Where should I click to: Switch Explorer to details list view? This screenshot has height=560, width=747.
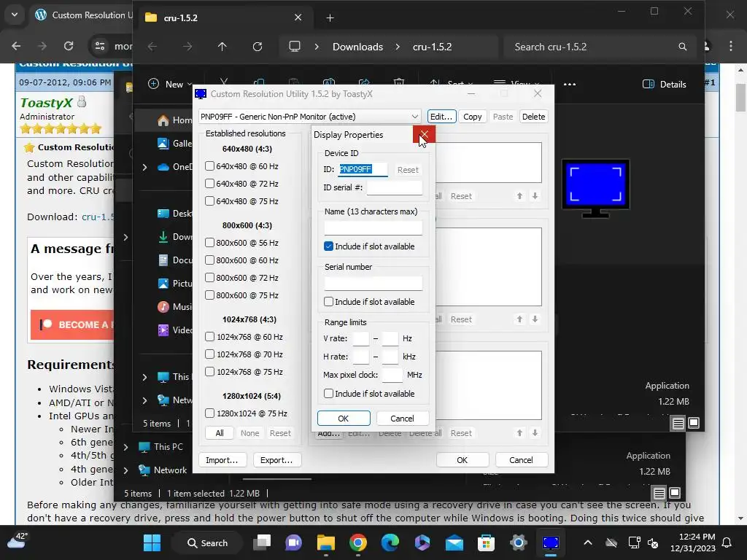coord(678,422)
